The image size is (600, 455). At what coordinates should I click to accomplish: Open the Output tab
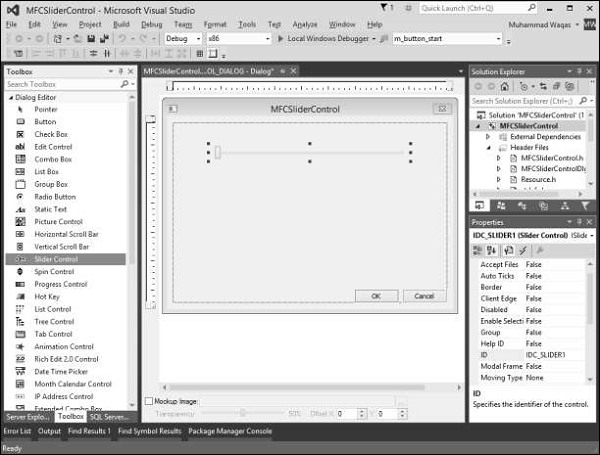(49, 431)
